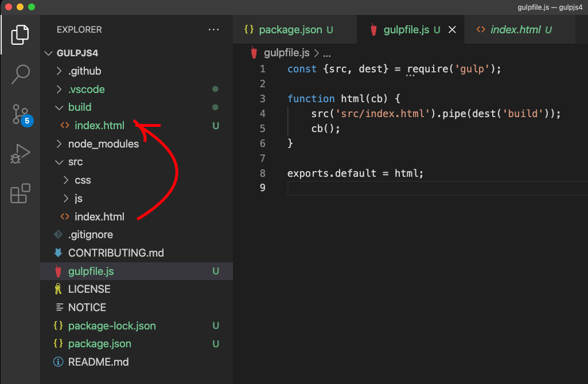Open the README.md file
588x384 pixels.
click(137, 362)
